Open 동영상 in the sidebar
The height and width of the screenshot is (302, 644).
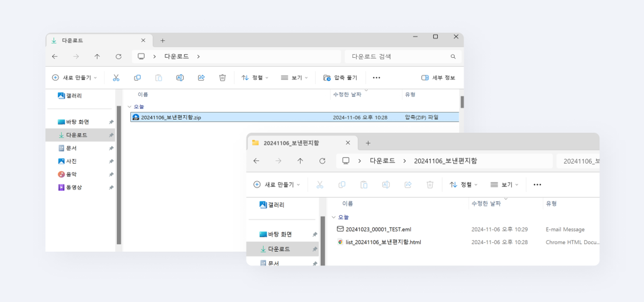(x=74, y=187)
